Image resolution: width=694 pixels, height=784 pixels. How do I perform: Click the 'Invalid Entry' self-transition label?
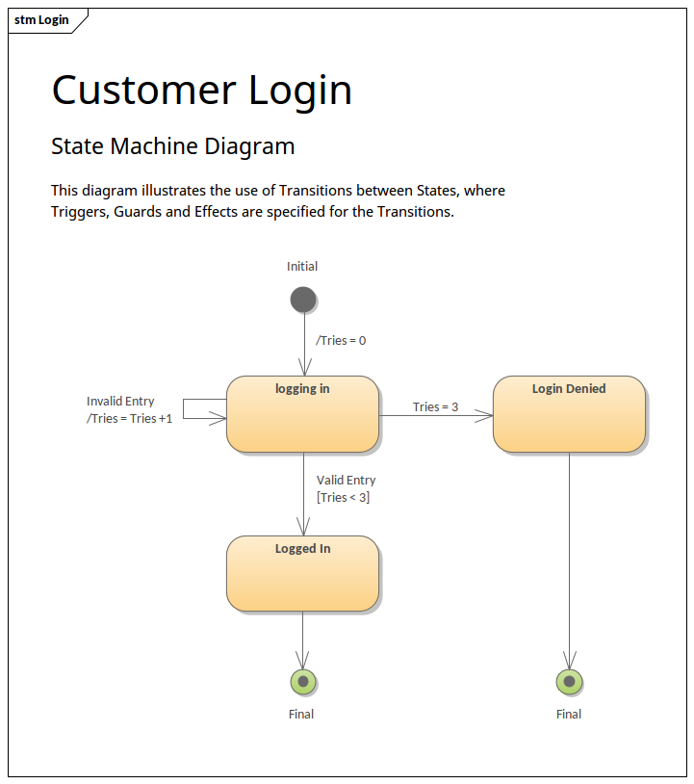120,401
